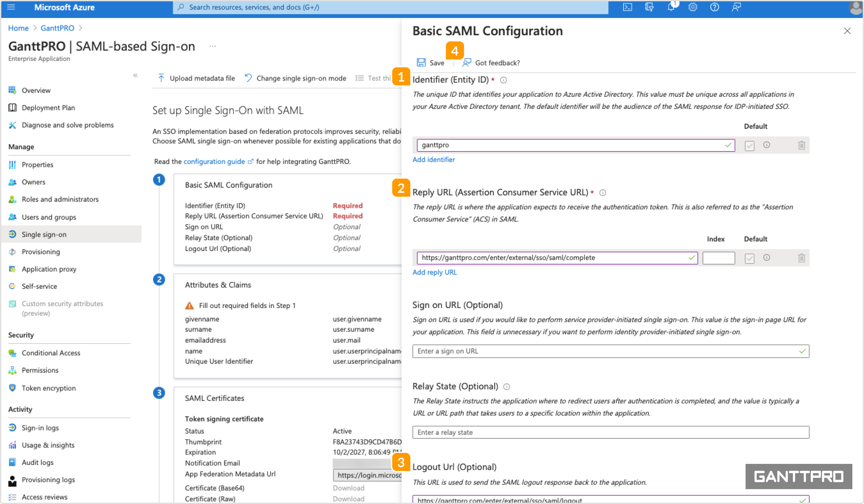Screen dimensions: 864x504
Task: Open Cloud Shell from the top bar
Action: click(x=627, y=7)
